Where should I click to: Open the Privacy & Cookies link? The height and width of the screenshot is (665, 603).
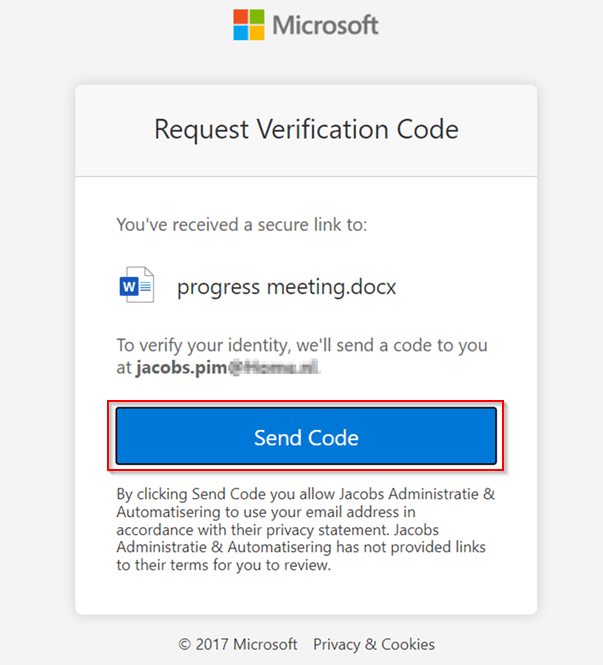374,644
